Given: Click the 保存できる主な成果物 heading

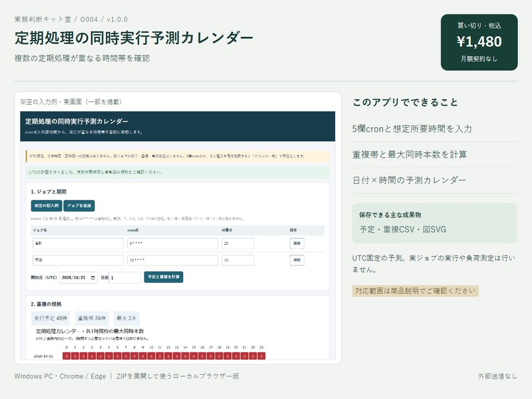Looking at the screenshot, I should point(390,215).
